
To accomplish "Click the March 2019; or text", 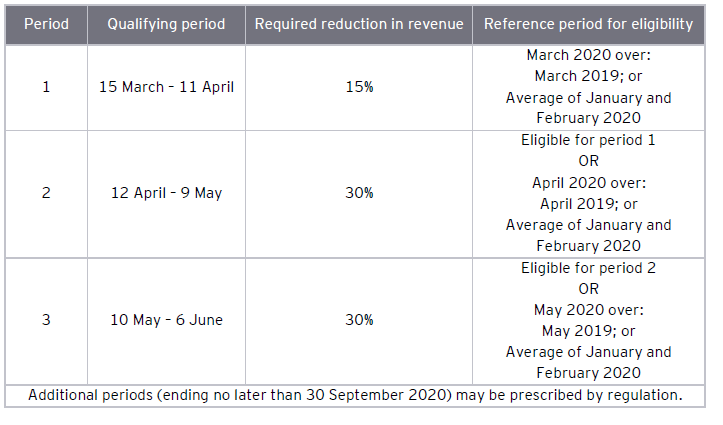I will pos(588,76).
